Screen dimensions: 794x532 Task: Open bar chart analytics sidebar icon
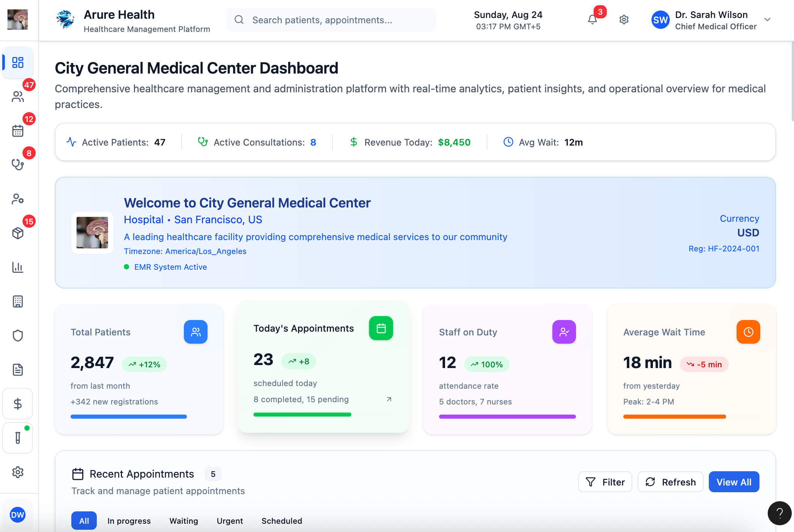pos(18,267)
